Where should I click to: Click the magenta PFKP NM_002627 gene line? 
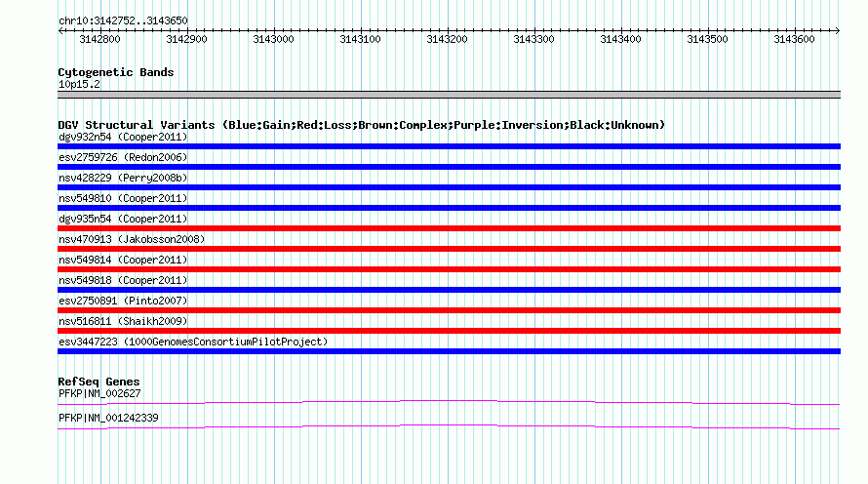(449, 402)
